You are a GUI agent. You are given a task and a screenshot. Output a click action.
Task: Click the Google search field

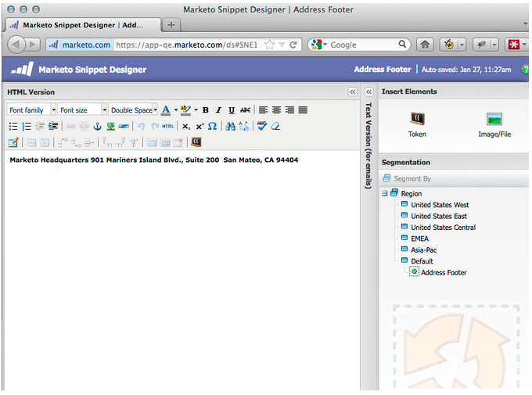[x=363, y=45]
